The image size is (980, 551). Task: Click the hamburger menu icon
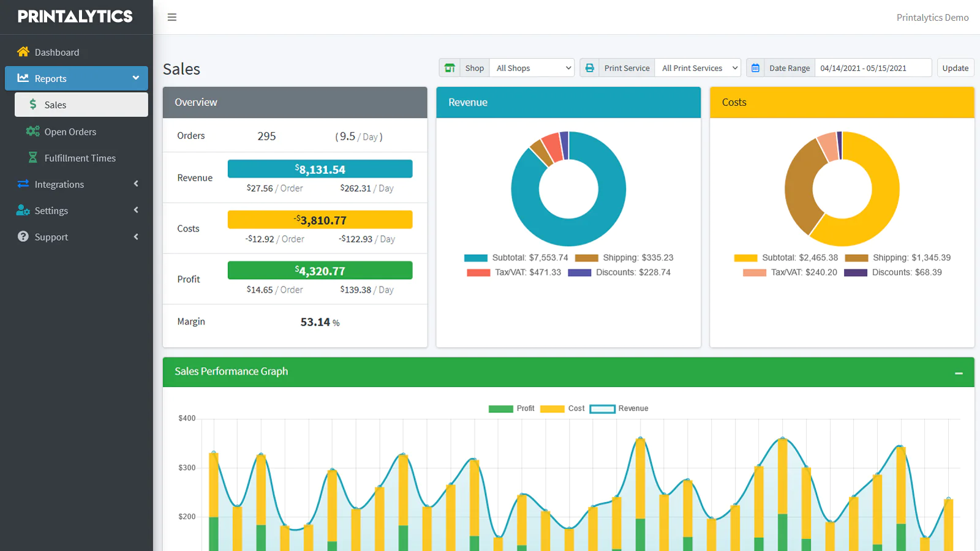click(x=172, y=17)
